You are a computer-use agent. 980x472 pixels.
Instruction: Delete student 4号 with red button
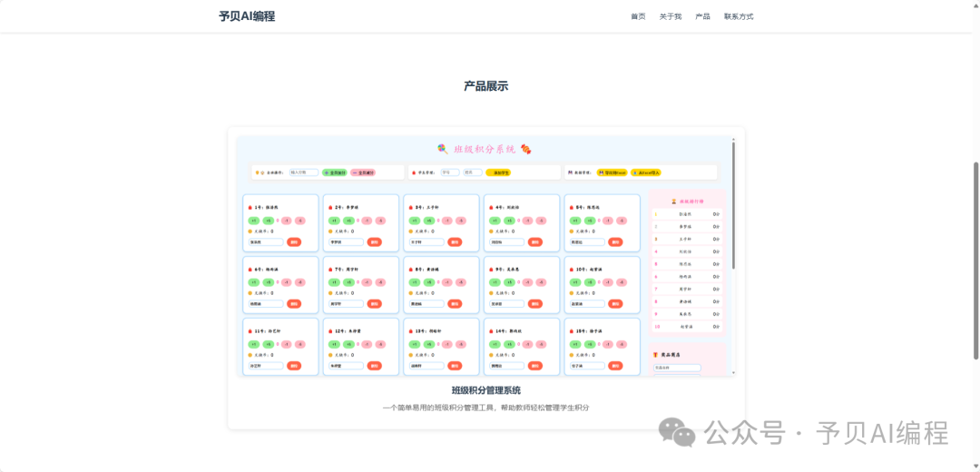click(x=535, y=242)
